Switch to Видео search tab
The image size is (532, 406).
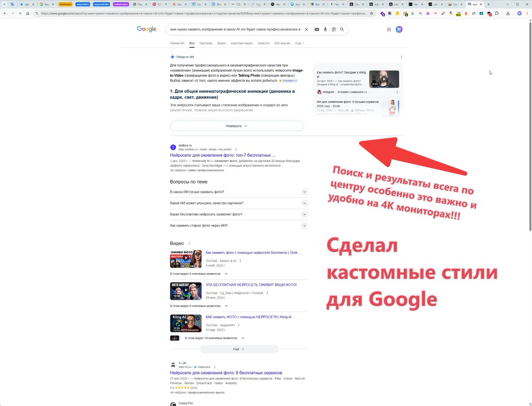click(x=222, y=43)
